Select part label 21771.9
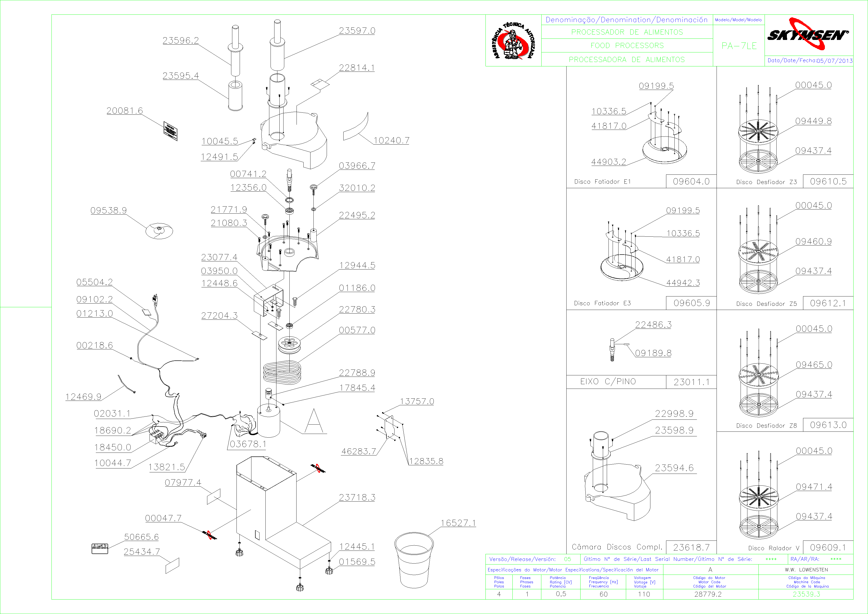868x614 pixels. pyautogui.click(x=229, y=210)
